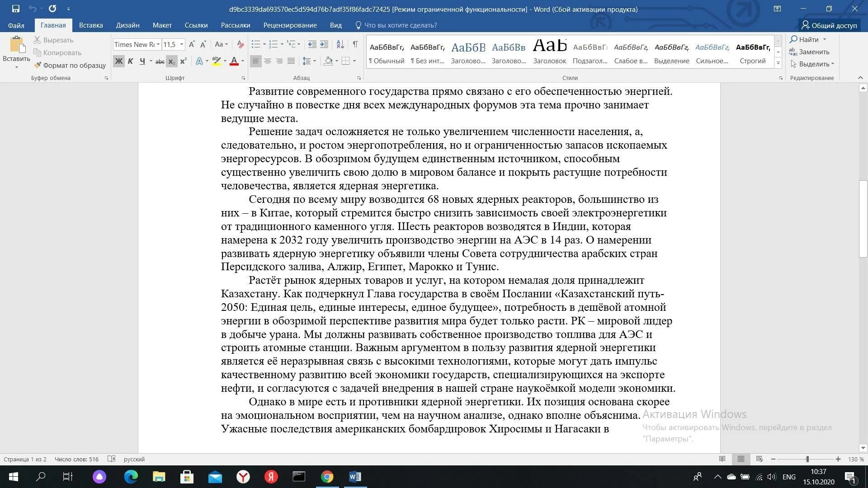
Task: Click the Clear All Formatting eraser icon
Action: (x=241, y=45)
